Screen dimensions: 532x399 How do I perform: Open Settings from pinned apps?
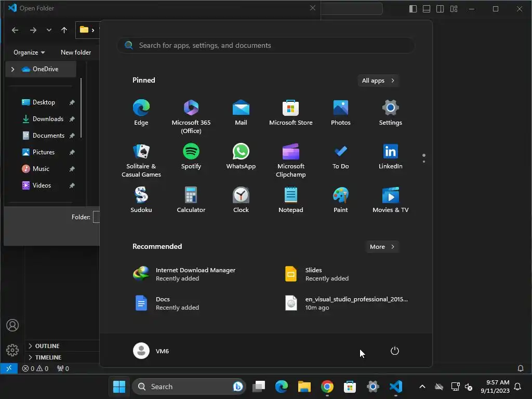click(x=391, y=113)
